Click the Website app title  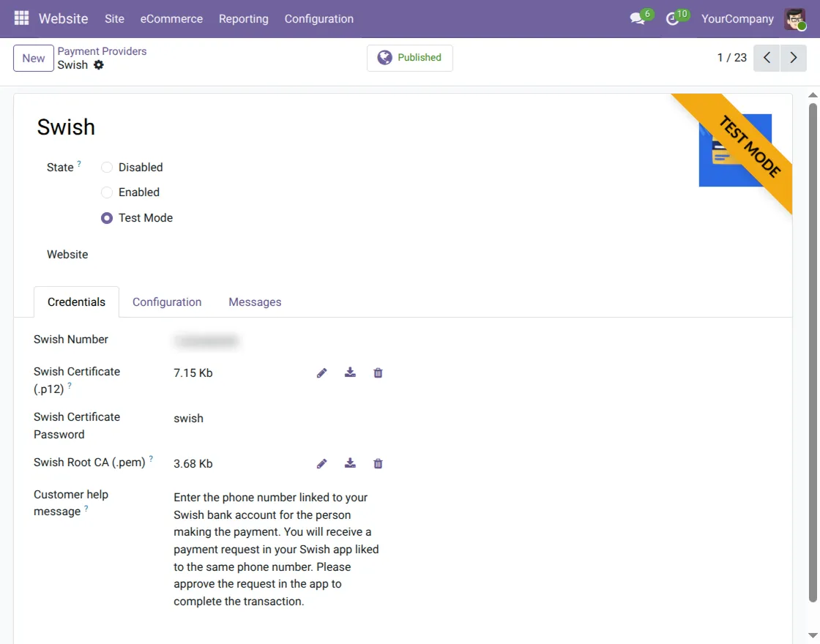tap(63, 19)
